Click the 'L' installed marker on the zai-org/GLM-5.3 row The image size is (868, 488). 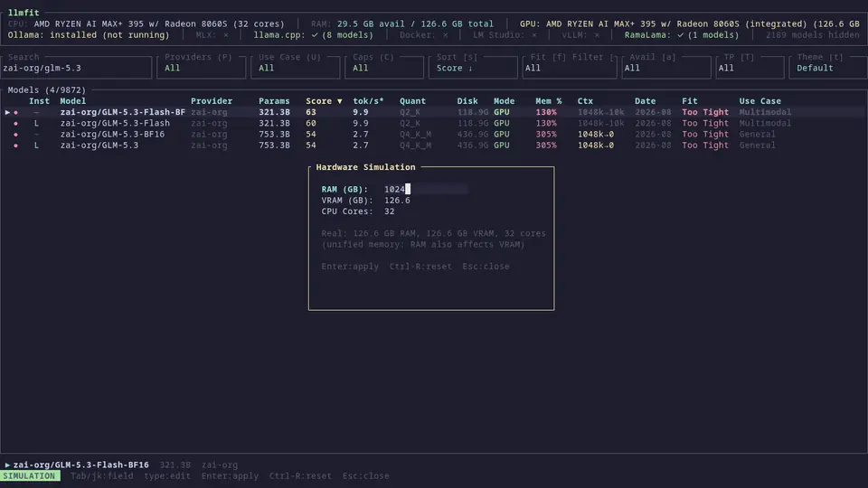coord(36,145)
